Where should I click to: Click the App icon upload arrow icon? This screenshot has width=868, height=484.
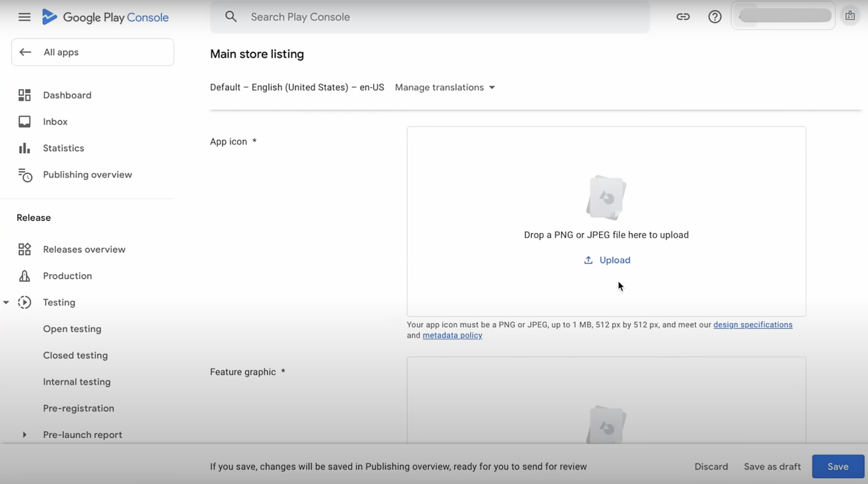(588, 260)
